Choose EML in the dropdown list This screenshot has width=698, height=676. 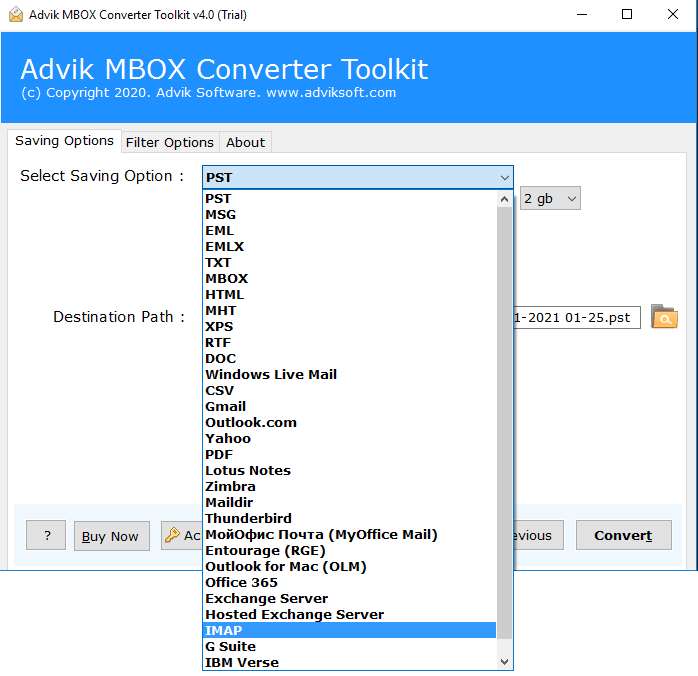click(x=349, y=231)
